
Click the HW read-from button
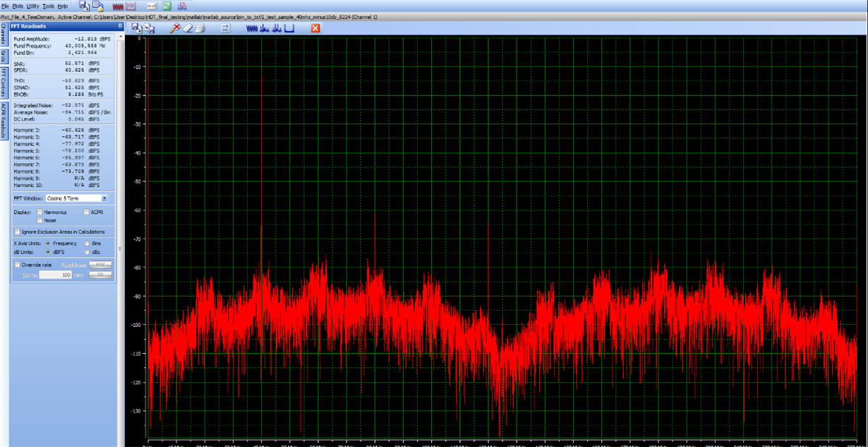pos(100,264)
